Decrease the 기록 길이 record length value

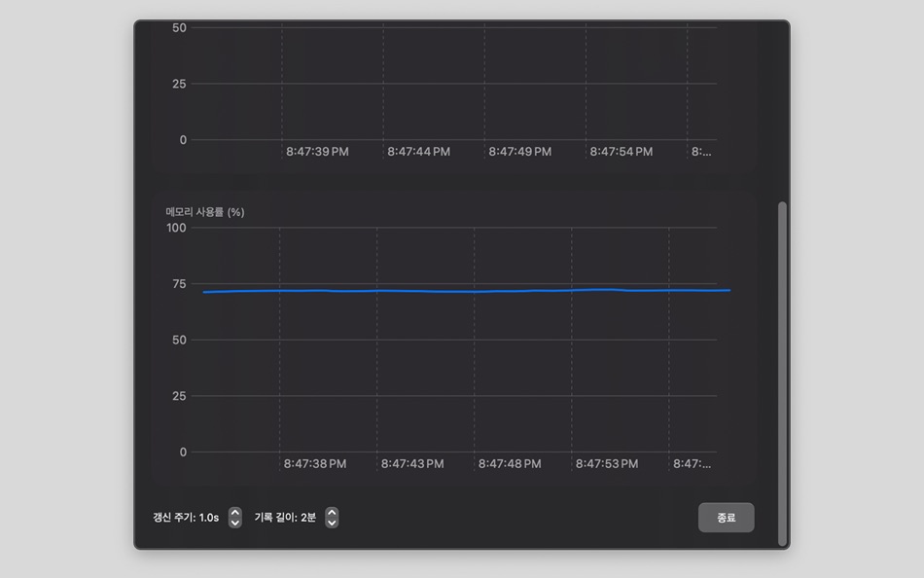[331, 522]
